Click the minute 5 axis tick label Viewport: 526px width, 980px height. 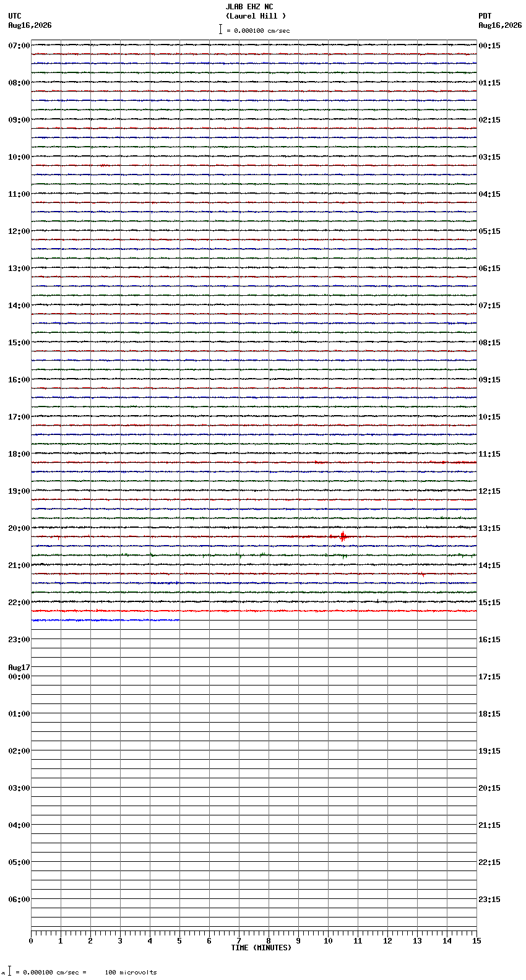(179, 941)
